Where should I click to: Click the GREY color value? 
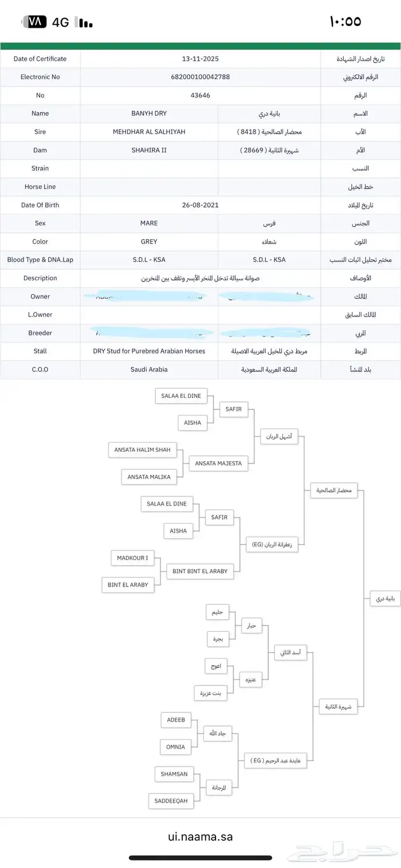pos(148,241)
